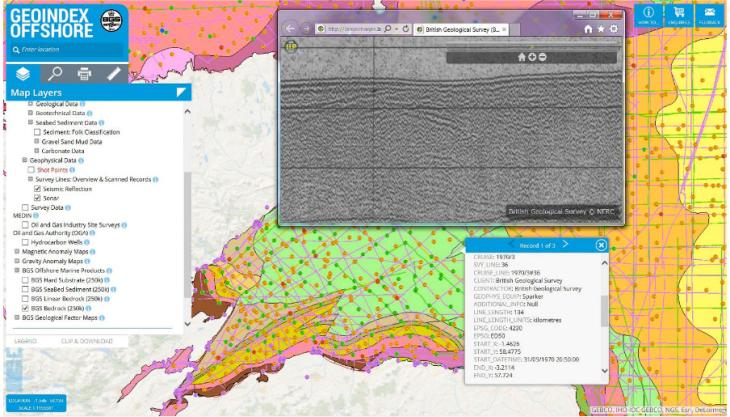Click the Enter location search field

click(68, 50)
